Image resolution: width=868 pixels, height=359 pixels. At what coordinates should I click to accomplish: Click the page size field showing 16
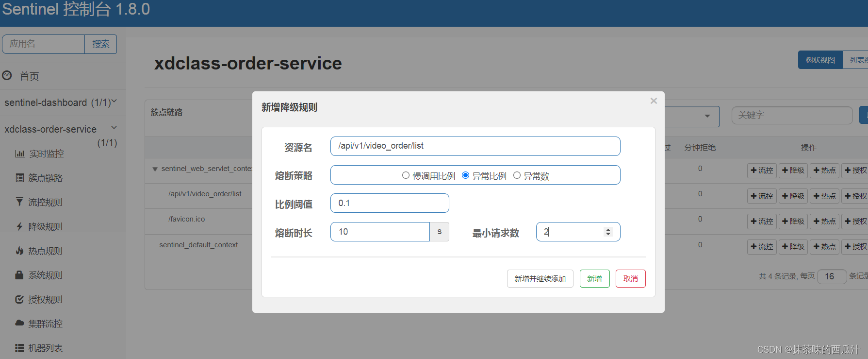[832, 276]
